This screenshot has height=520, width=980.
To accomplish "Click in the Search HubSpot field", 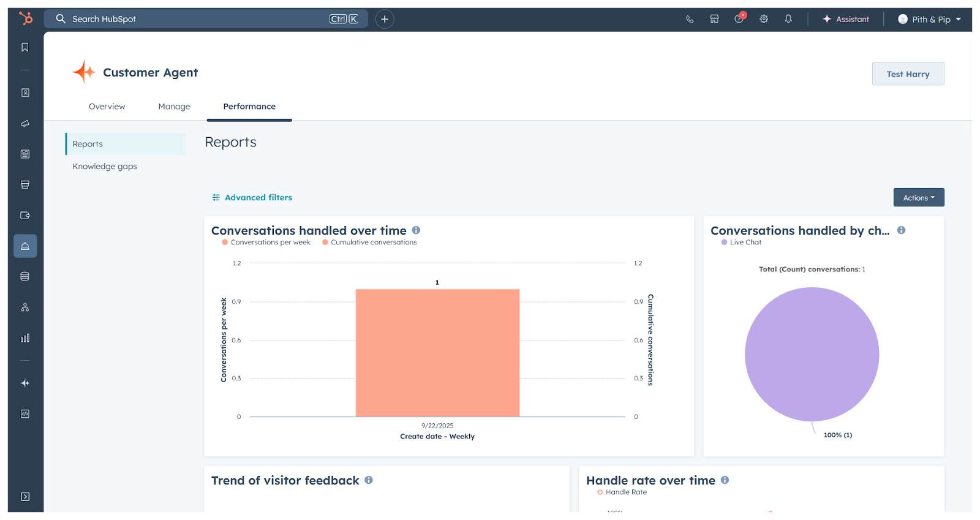I will pos(206,19).
